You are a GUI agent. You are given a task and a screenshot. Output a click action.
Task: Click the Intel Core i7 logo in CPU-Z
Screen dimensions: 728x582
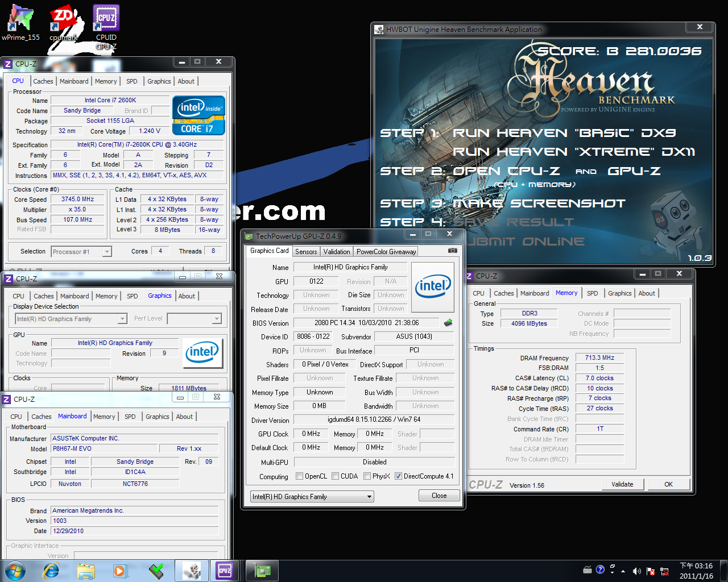pyautogui.click(x=198, y=115)
